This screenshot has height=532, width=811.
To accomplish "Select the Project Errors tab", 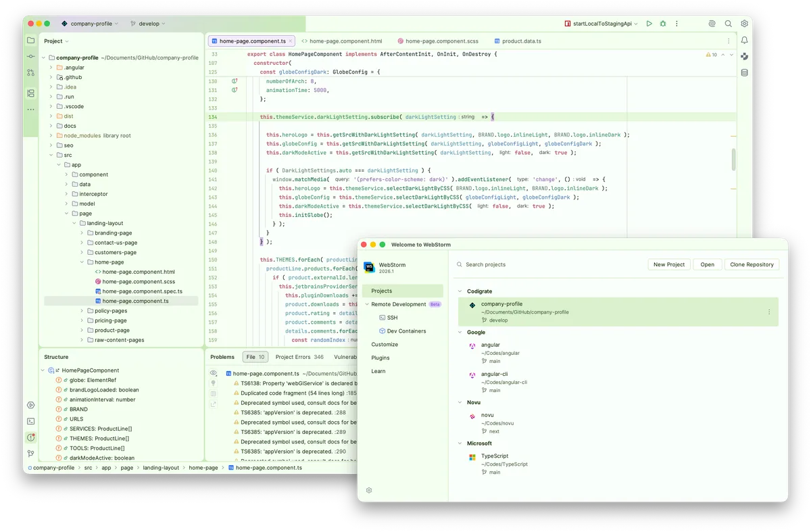I will [x=299, y=357].
